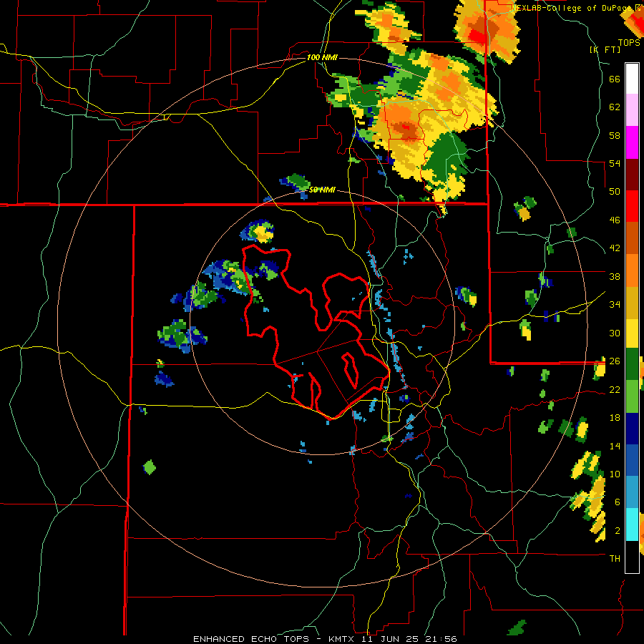The image size is (644, 644).
Task: Click the white swatch in the tops legend
Action: coord(632,79)
